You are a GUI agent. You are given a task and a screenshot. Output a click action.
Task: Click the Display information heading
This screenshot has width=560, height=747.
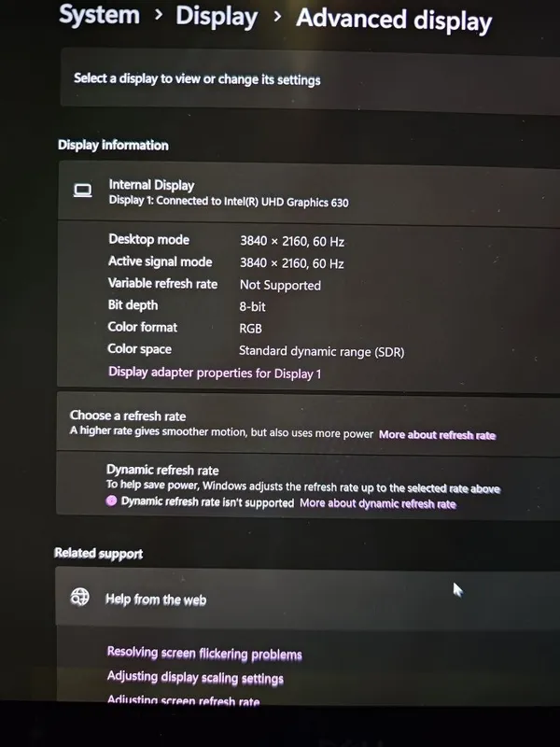113,145
